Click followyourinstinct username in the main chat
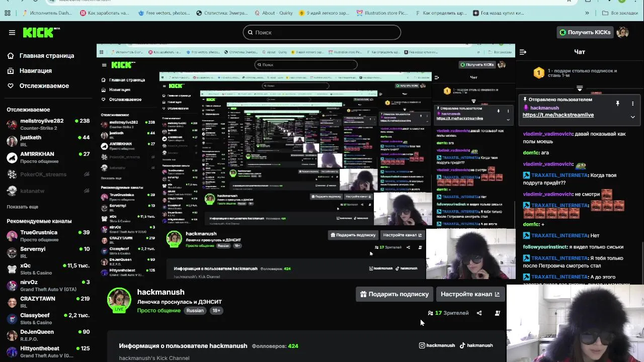The height and width of the screenshot is (362, 644). coord(545,247)
